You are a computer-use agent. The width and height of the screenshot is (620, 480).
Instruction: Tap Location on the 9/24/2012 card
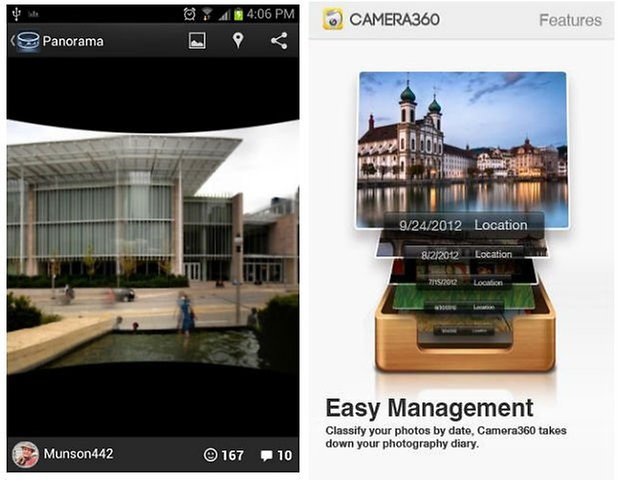(501, 225)
